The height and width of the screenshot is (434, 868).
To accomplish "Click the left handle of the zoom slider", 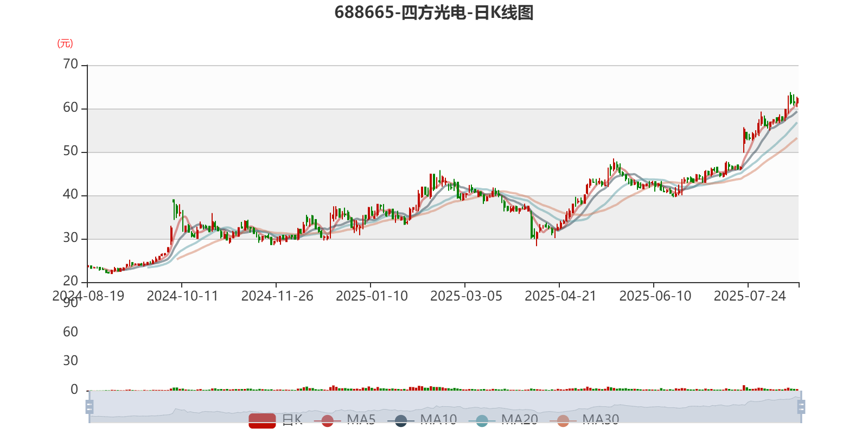I will [x=90, y=406].
